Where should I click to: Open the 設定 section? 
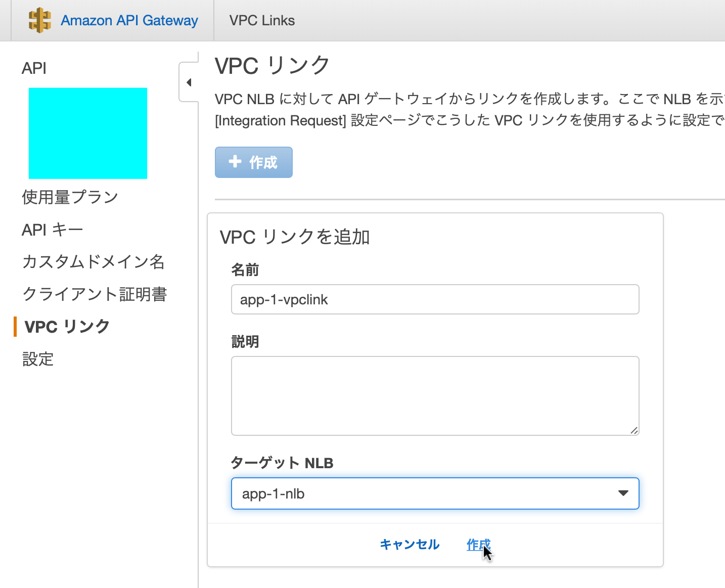coord(38,359)
